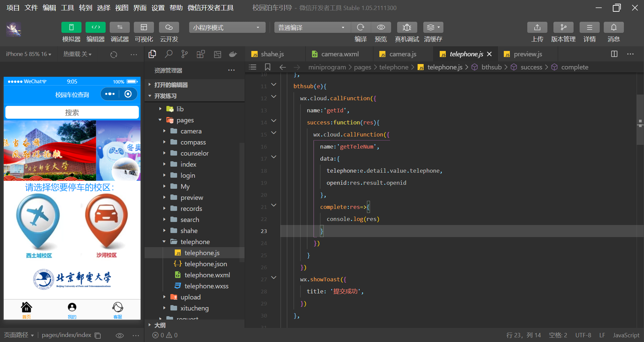Click the upload (上传) icon

(537, 27)
